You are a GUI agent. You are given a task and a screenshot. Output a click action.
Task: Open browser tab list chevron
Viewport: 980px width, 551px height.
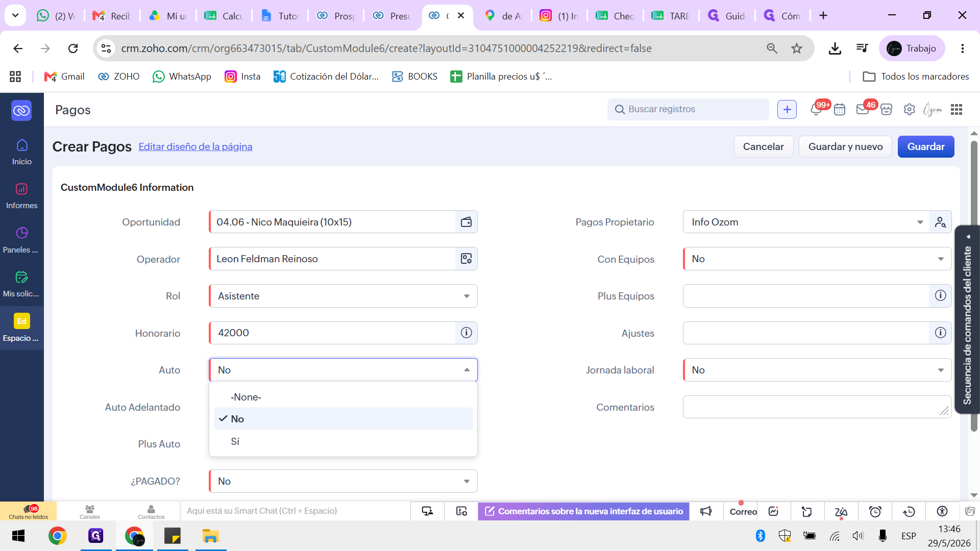pyautogui.click(x=15, y=15)
